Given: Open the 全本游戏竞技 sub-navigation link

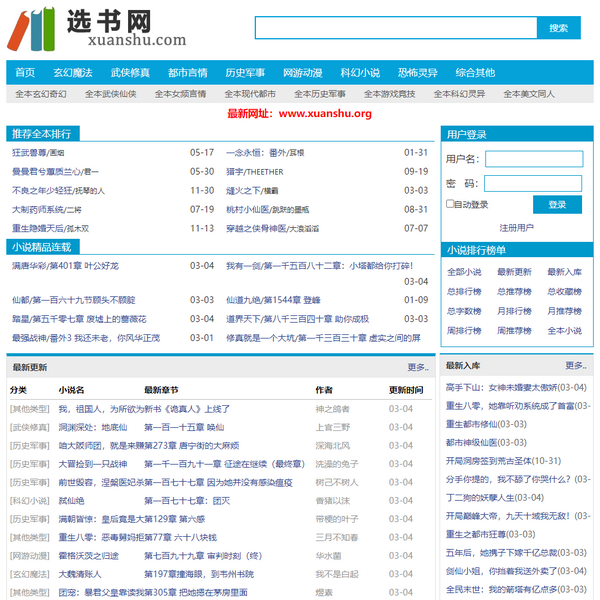Looking at the screenshot, I should coord(390,94).
